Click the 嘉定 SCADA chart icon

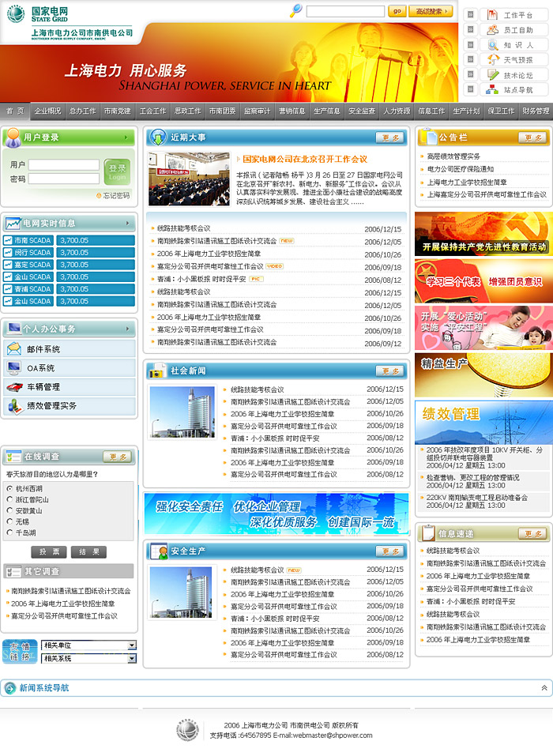[8, 264]
